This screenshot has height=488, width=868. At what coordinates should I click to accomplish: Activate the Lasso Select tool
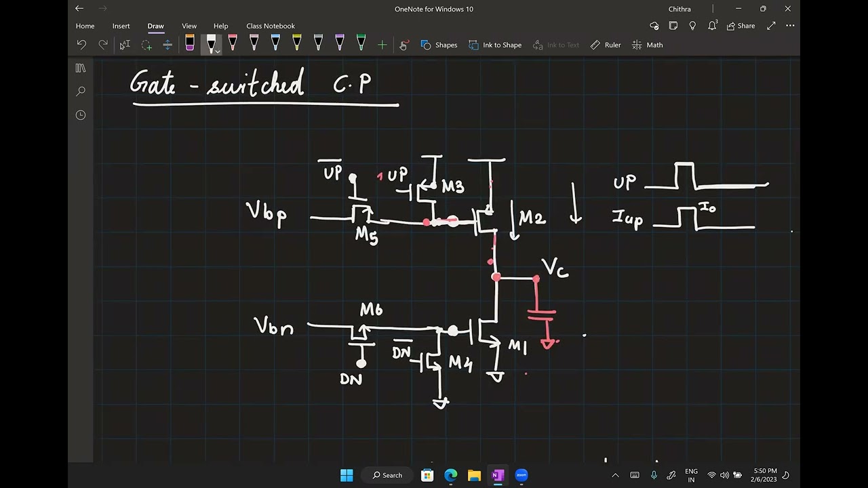click(146, 45)
